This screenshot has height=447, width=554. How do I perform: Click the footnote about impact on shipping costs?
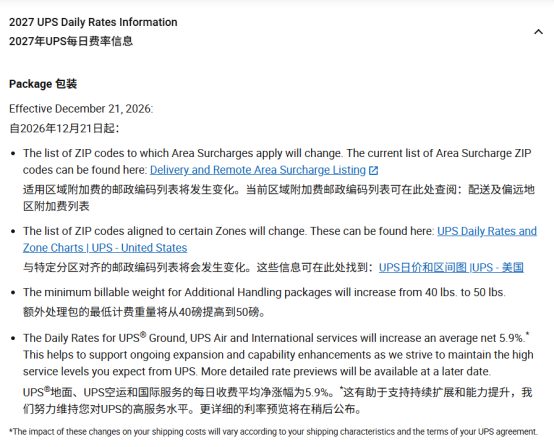point(273,432)
